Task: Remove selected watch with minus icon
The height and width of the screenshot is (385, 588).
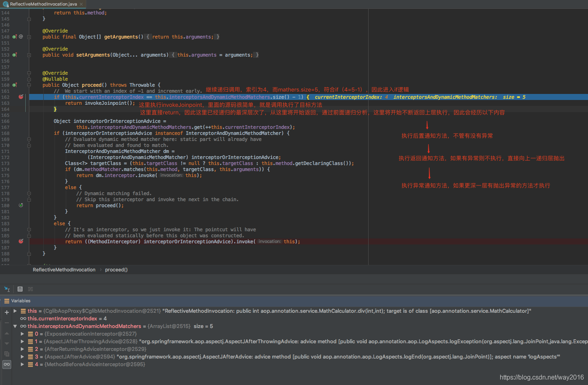Action: [6, 323]
